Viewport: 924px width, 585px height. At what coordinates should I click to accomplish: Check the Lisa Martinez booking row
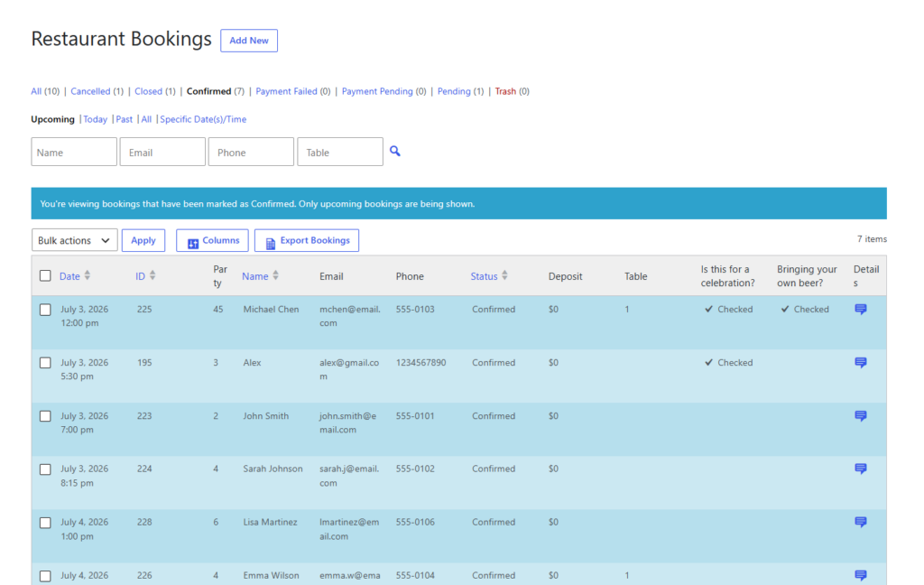45,523
